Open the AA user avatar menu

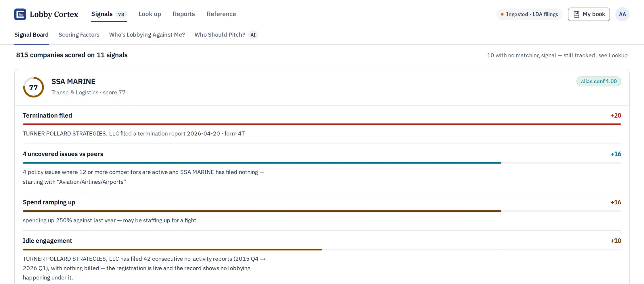[622, 14]
